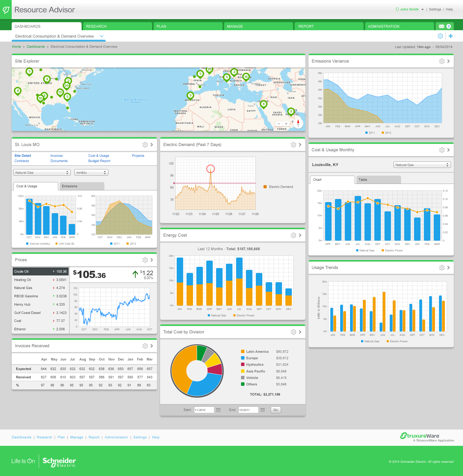Switch to REPORT tab
Image resolution: width=463 pixels, height=476 pixels.
click(x=329, y=26)
